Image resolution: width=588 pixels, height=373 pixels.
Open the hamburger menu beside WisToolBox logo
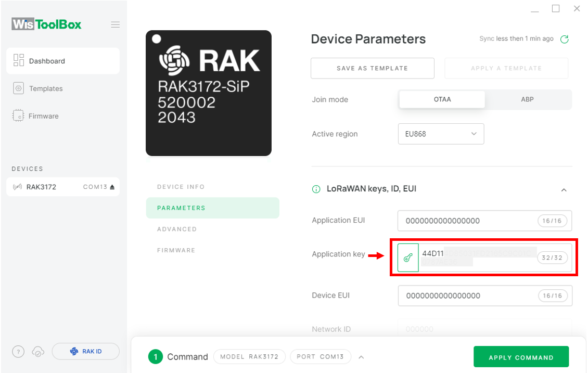coord(115,25)
